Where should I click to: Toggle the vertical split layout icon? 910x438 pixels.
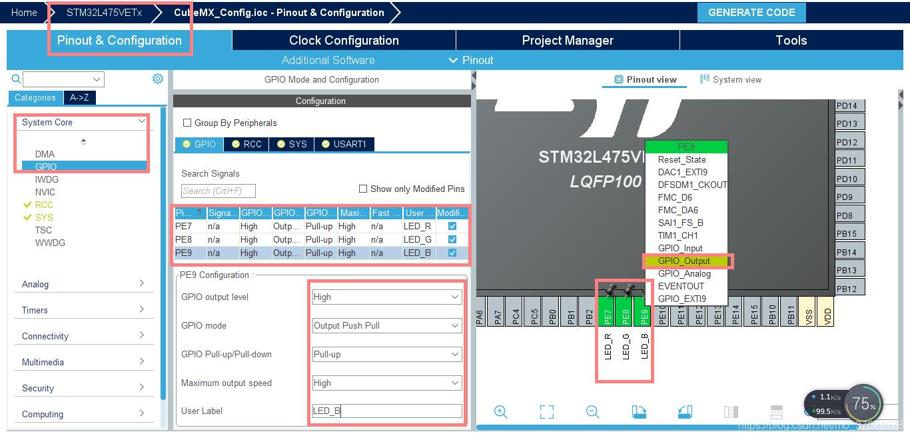tap(731, 412)
